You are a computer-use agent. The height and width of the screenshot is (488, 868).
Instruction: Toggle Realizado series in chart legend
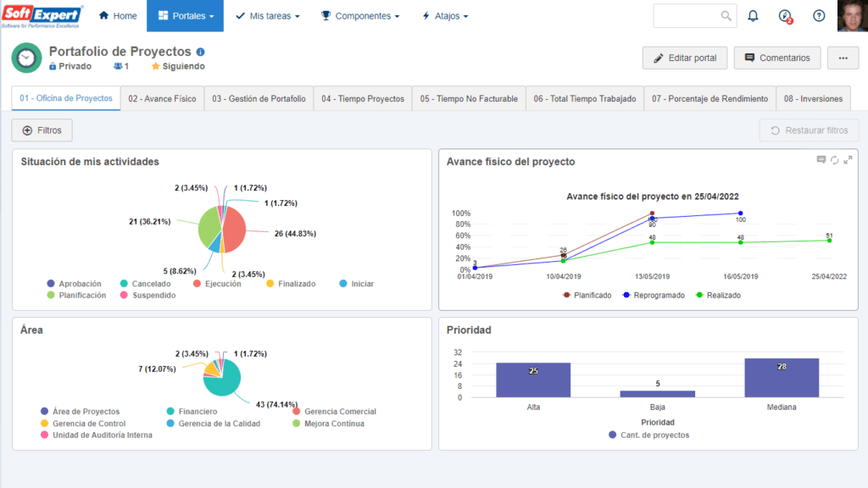pos(717,295)
